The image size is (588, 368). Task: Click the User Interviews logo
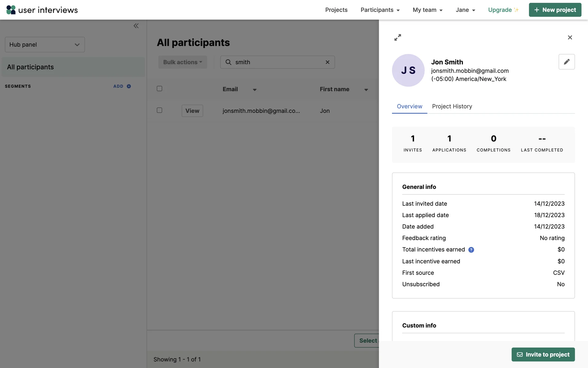point(42,10)
